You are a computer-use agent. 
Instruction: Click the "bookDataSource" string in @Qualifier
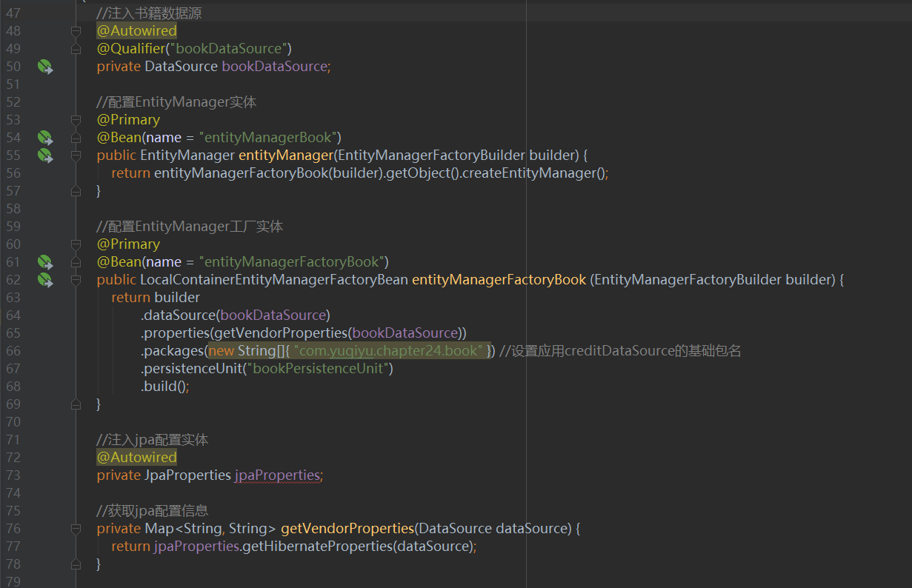click(x=227, y=49)
